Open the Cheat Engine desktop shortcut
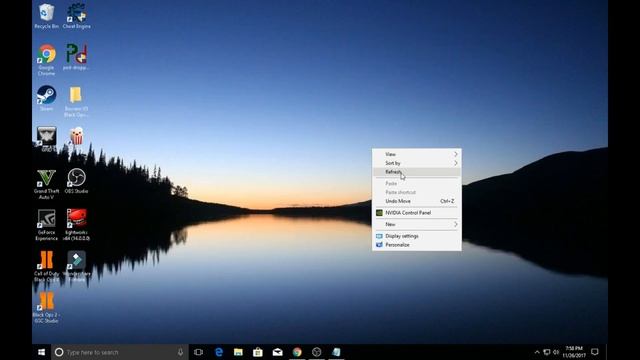Viewport: 640px width, 360px height. tap(76, 16)
